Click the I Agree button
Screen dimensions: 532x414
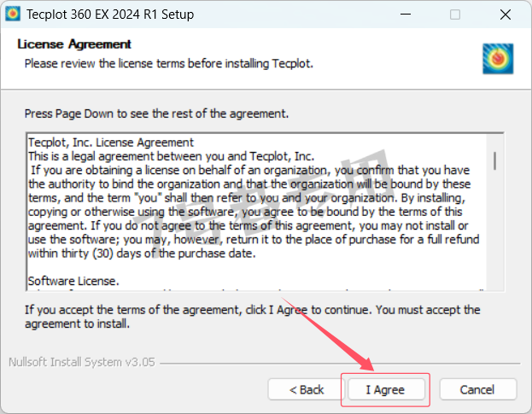point(386,389)
